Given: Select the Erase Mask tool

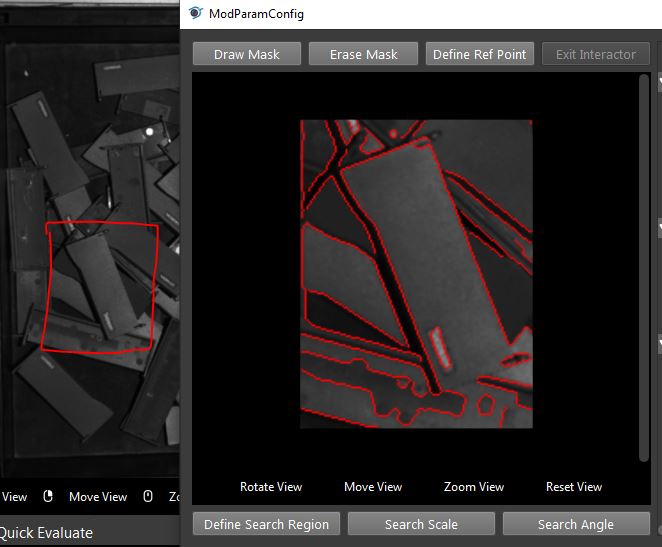Looking at the screenshot, I should [x=363, y=54].
